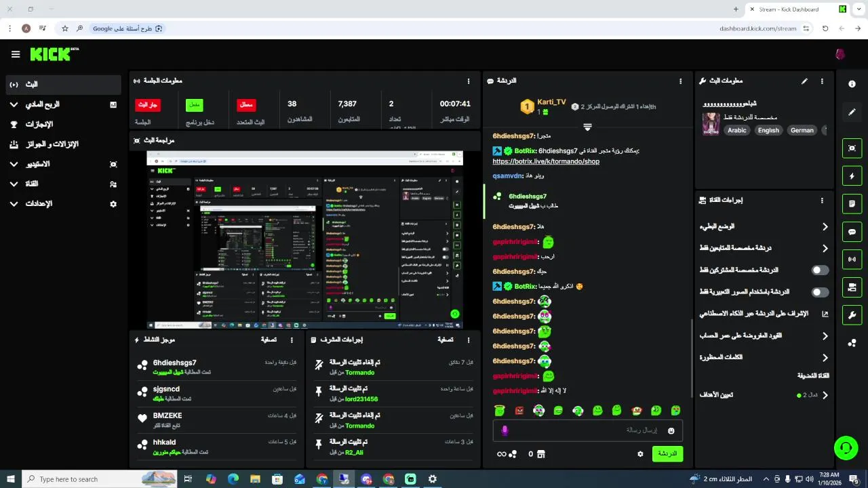The height and width of the screenshot is (488, 868).
Task: Click the chat bubble icon in right rail
Action: click(x=852, y=232)
